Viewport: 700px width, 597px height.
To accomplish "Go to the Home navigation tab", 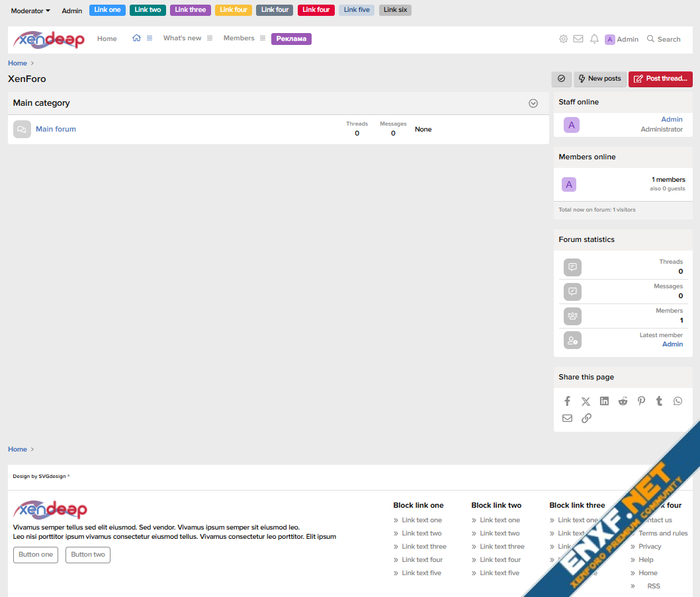I will [x=107, y=39].
